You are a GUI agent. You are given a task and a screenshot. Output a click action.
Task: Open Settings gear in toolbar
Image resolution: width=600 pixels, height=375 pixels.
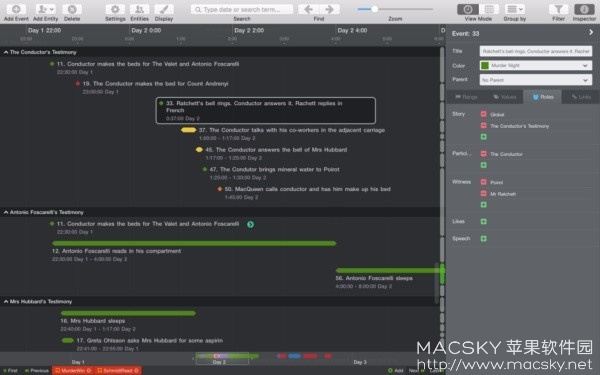click(115, 9)
